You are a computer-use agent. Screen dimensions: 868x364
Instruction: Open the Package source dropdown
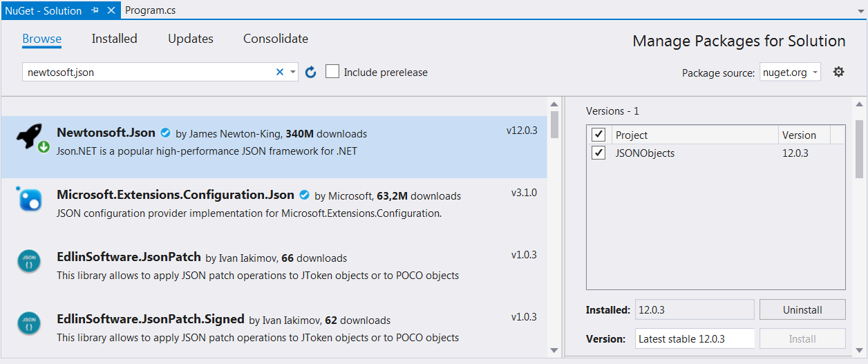pyautogui.click(x=790, y=72)
